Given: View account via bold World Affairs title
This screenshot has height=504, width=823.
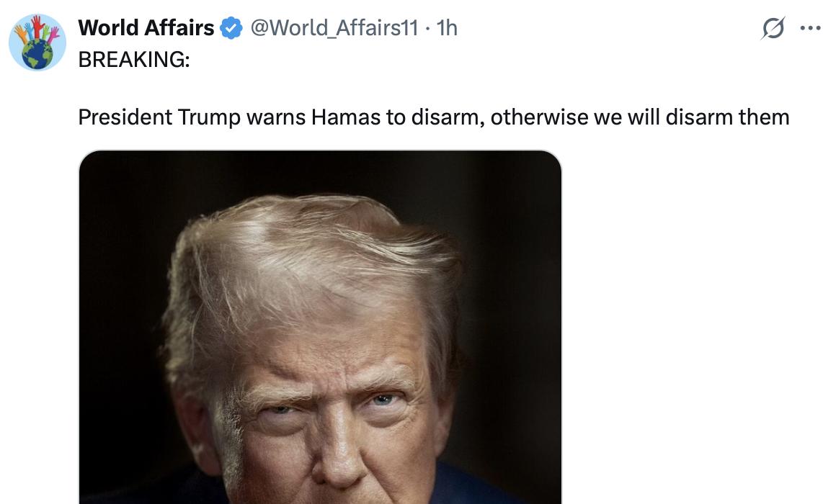Looking at the screenshot, I should pyautogui.click(x=146, y=28).
